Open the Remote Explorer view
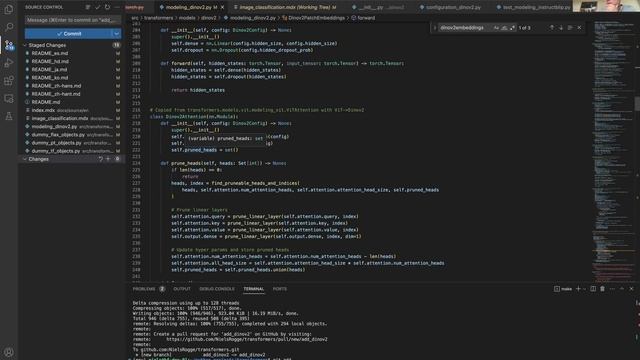Screen dimensions: 640x360 click(x=9, y=98)
